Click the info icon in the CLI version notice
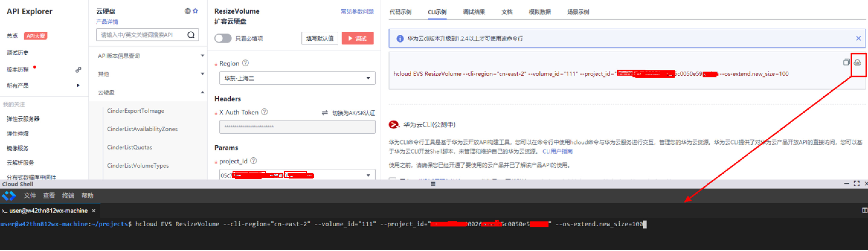868x251 pixels. 400,39
